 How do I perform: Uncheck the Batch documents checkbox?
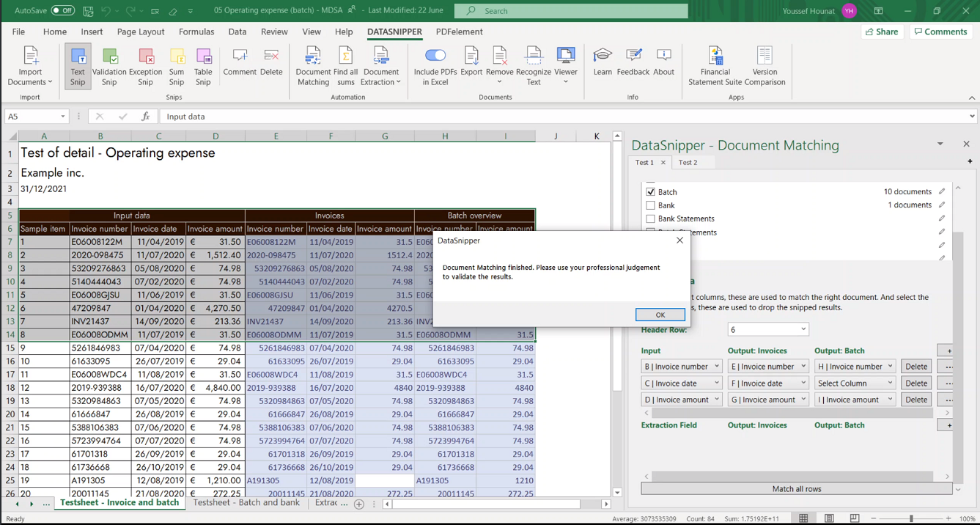point(651,191)
